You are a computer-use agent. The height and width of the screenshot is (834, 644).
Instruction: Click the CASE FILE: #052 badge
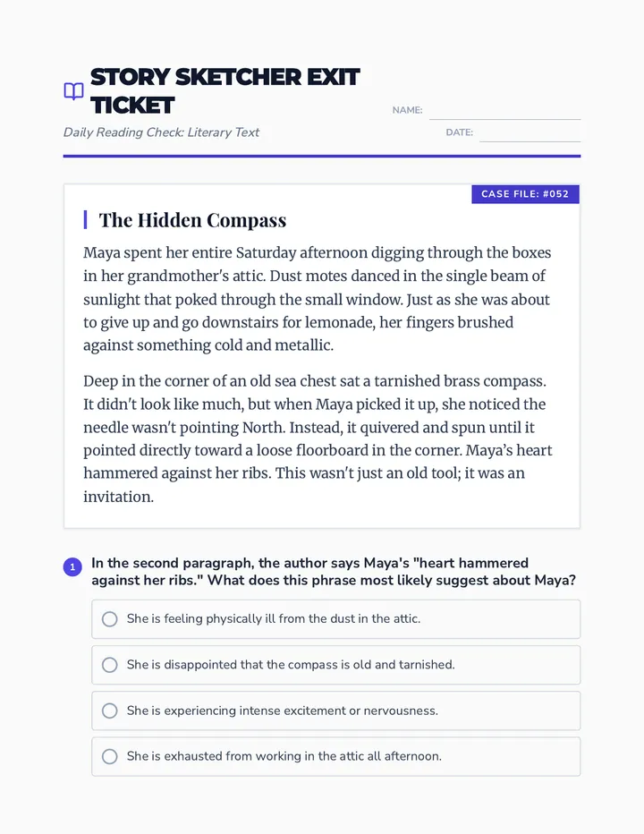525,194
